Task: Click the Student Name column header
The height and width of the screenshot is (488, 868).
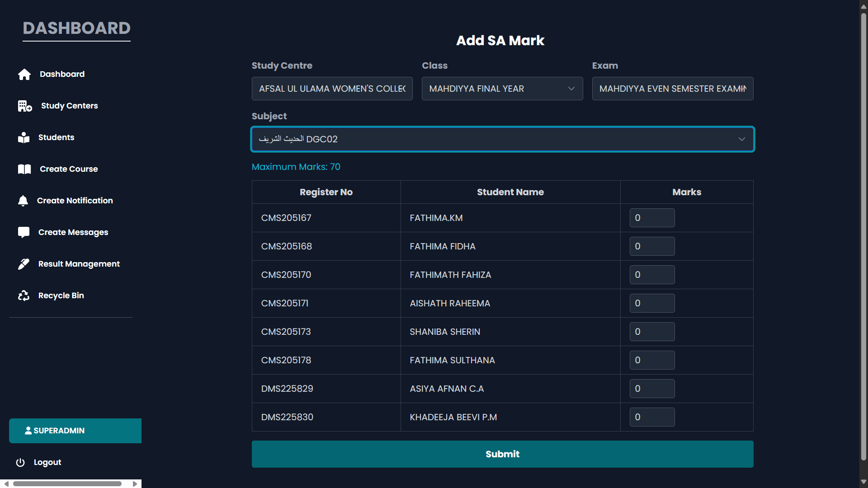Action: tap(510, 192)
